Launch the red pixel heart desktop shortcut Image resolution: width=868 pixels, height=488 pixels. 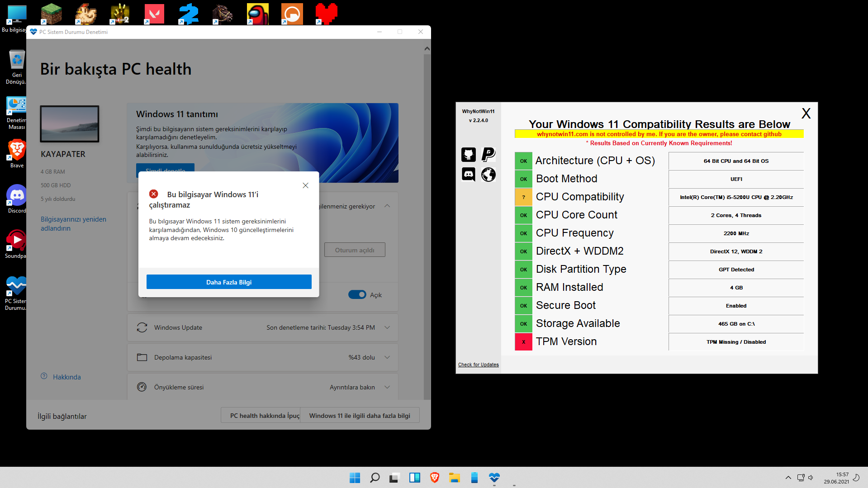pyautogui.click(x=326, y=14)
